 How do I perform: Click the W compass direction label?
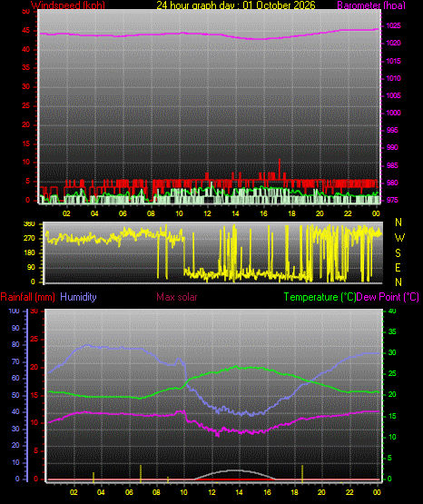tap(399, 238)
